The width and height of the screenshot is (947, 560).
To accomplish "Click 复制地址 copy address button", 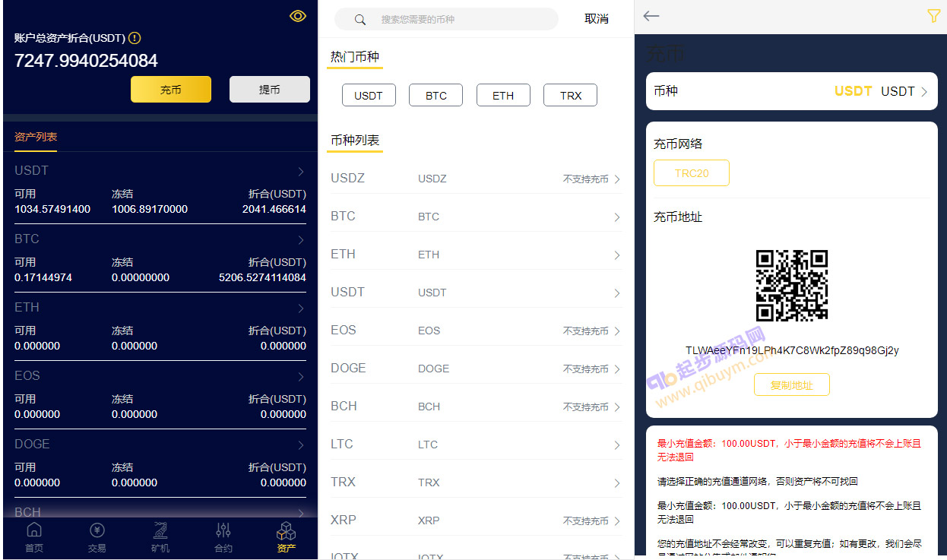I will [x=791, y=384].
